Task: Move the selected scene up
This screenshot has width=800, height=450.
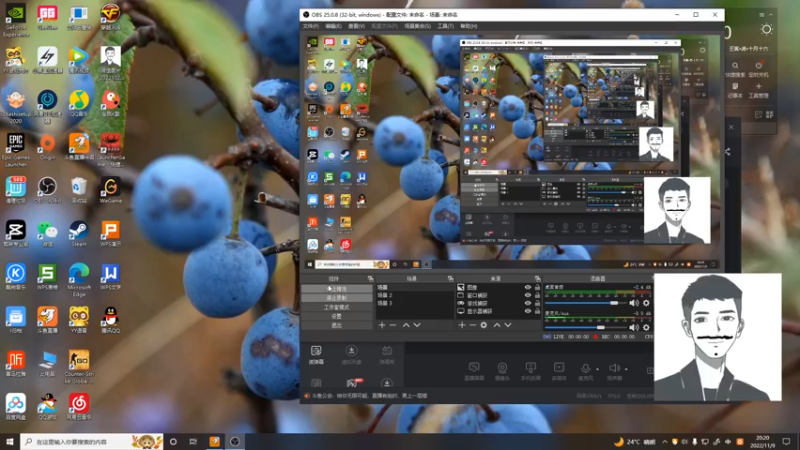Action: click(406, 325)
